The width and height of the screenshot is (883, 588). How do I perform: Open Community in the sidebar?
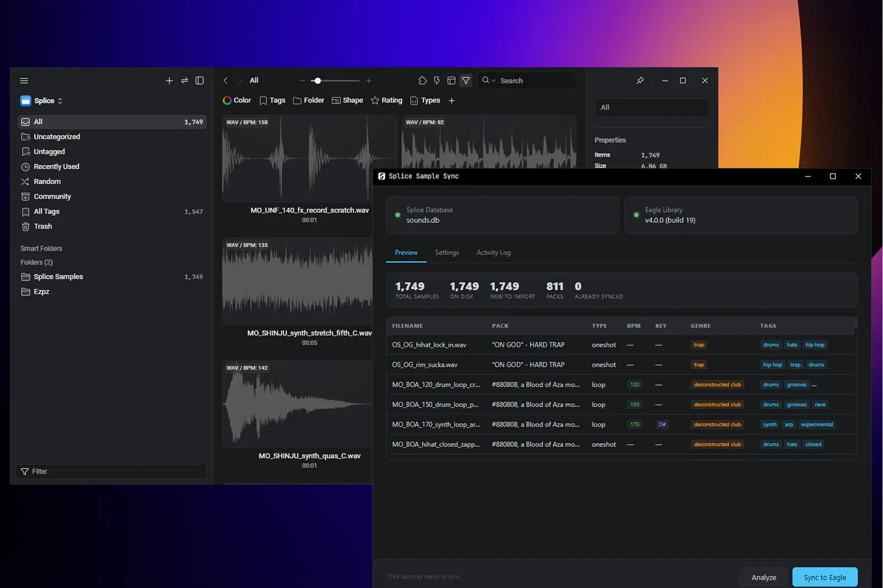point(111,196)
